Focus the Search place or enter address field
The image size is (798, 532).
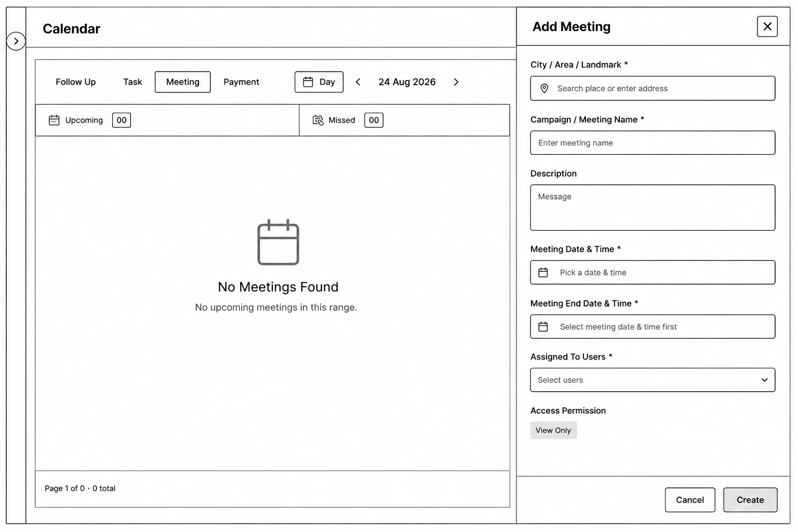click(x=653, y=88)
